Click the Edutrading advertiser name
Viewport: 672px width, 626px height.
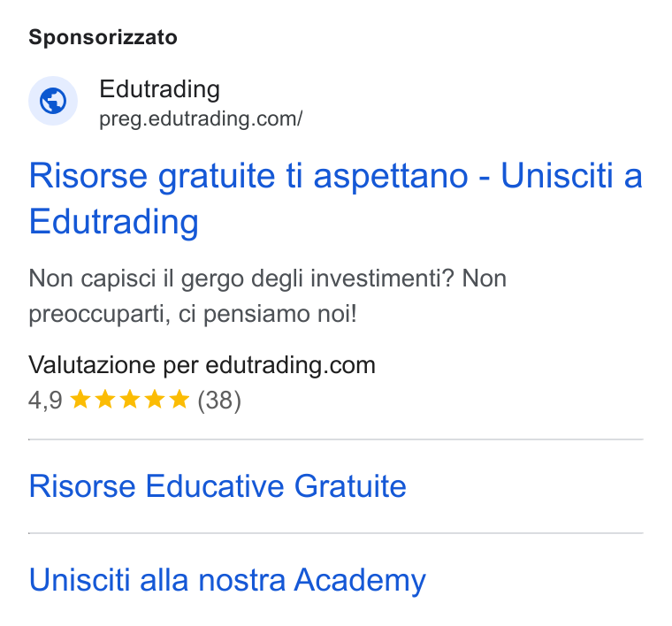tap(159, 89)
